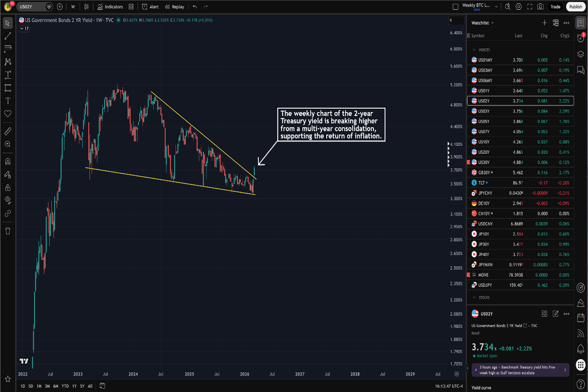The image size is (588, 392).
Task: Select the layout setup square icon
Action: [455, 7]
